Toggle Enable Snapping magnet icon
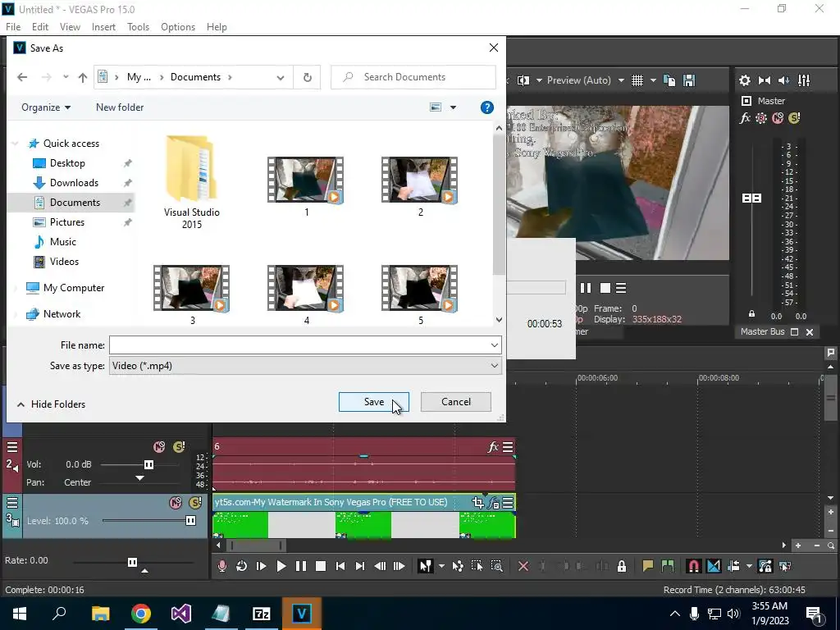The width and height of the screenshot is (840, 630). point(694,566)
